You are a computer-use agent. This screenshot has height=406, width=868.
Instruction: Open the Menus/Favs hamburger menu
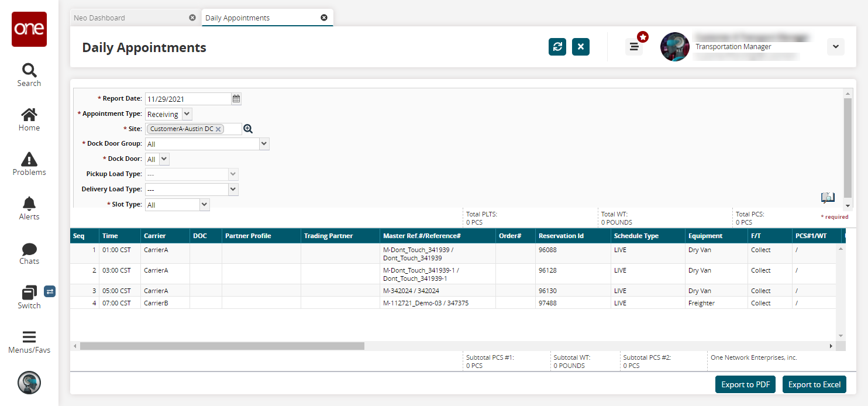click(x=29, y=337)
